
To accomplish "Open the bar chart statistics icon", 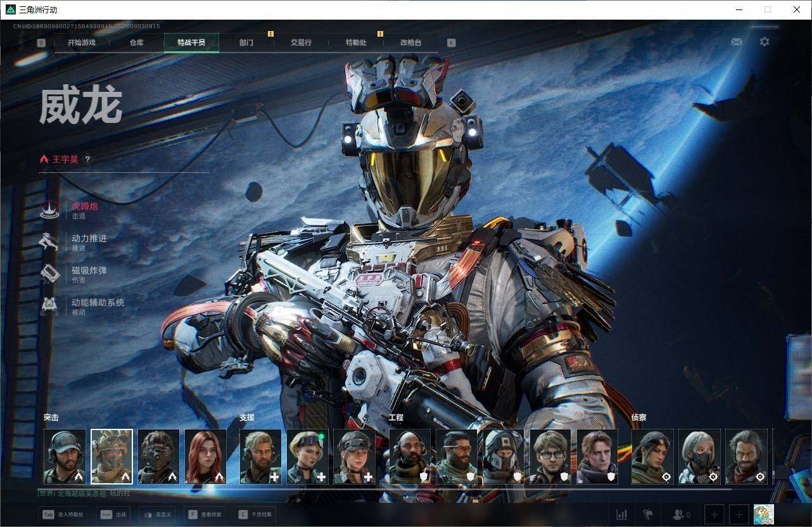I will coord(621,514).
